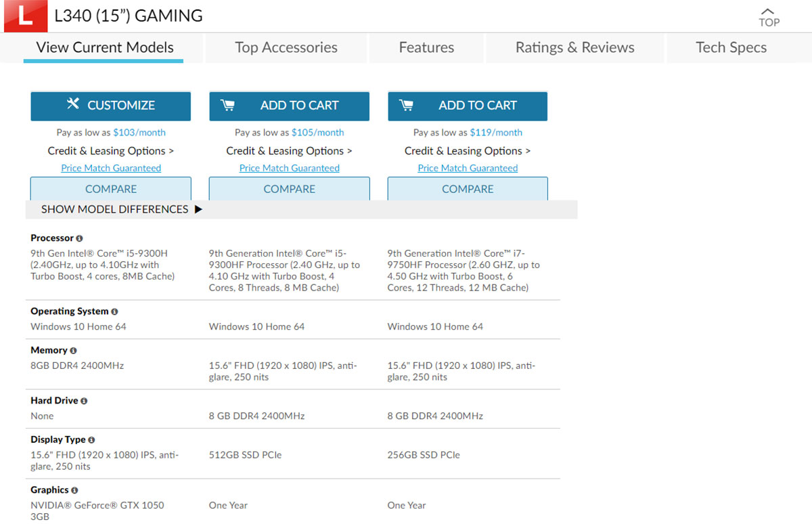
Task: Compare the $103/month model
Action: coord(111,189)
